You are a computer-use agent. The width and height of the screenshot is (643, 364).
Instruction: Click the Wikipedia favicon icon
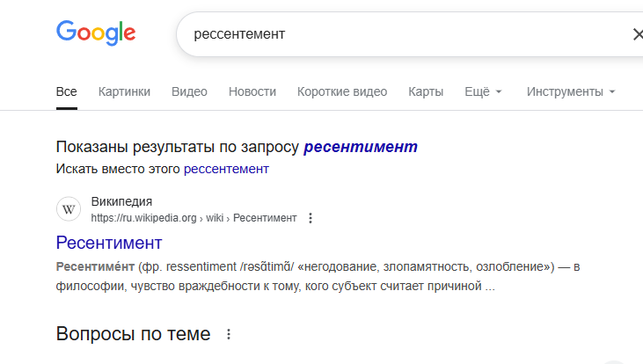click(x=69, y=209)
